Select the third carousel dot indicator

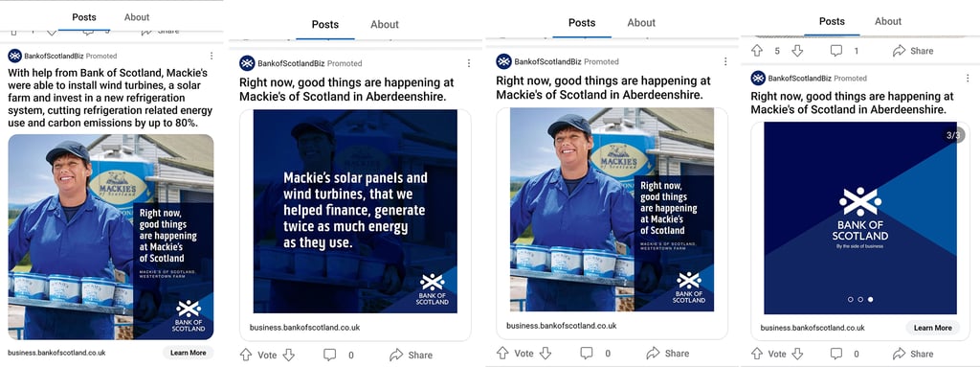pos(870,299)
